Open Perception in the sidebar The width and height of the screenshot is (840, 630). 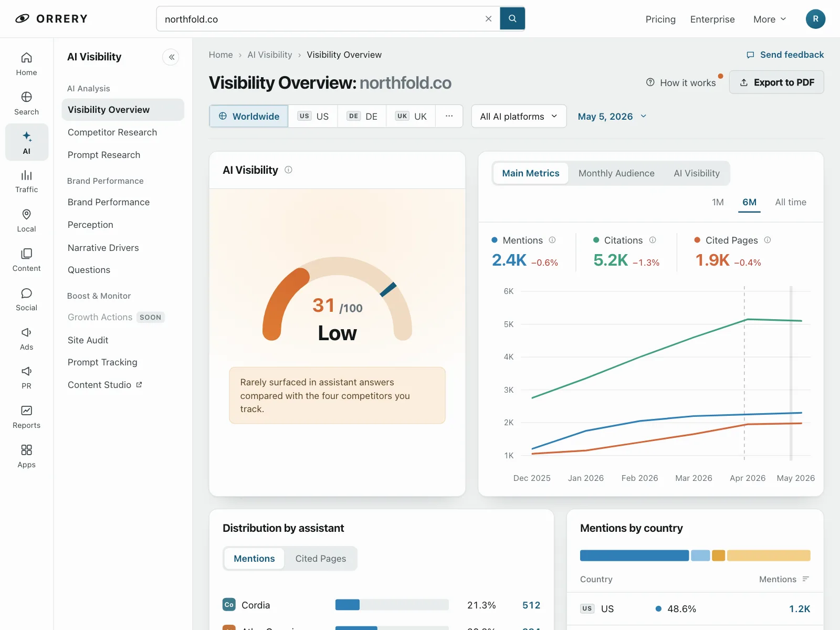pyautogui.click(x=123, y=225)
